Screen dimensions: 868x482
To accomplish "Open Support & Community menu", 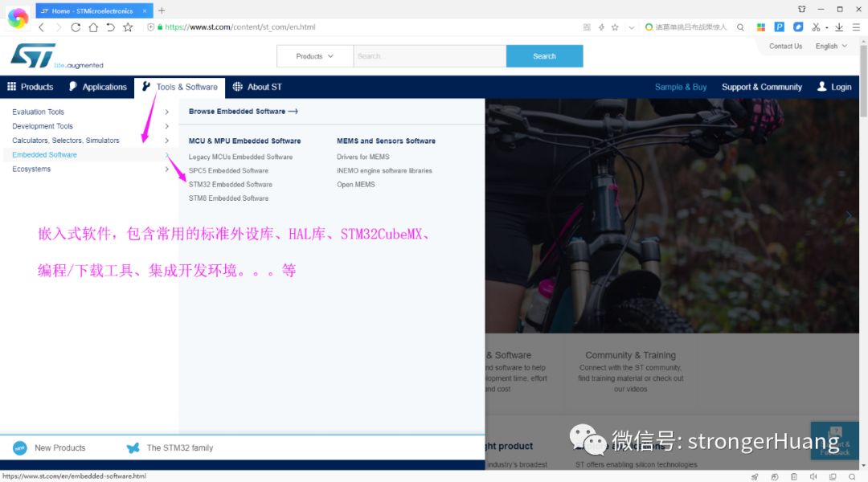I will click(x=762, y=87).
